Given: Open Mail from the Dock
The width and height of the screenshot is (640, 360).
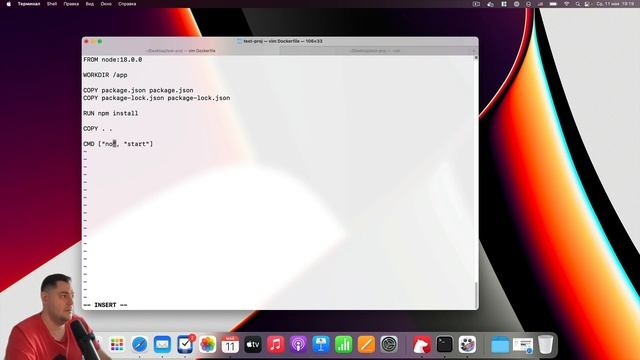Looking at the screenshot, I should (162, 344).
